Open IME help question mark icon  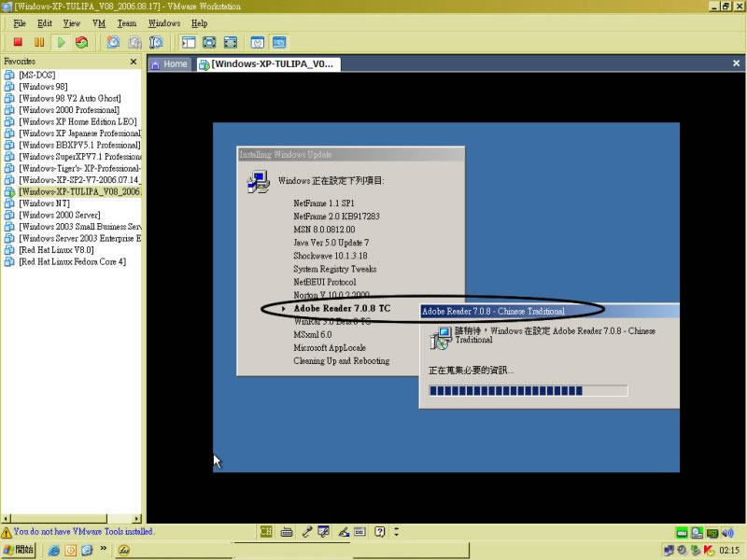pos(380,531)
